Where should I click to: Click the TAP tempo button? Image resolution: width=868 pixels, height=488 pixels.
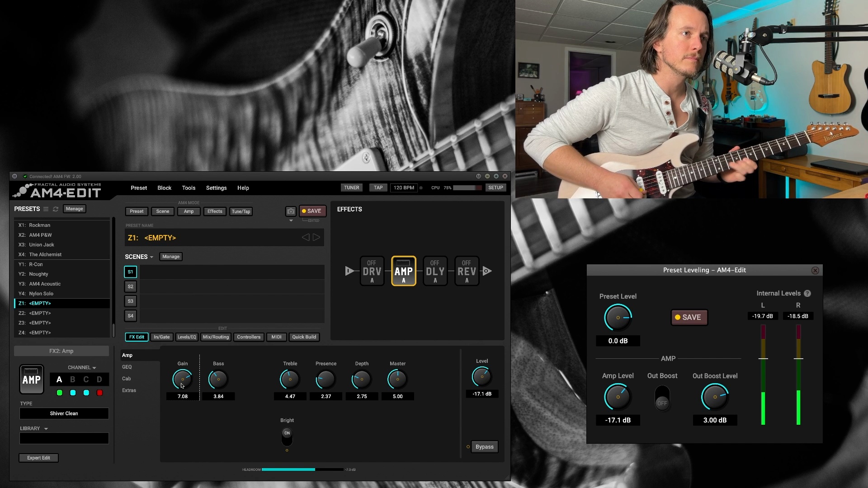click(378, 188)
